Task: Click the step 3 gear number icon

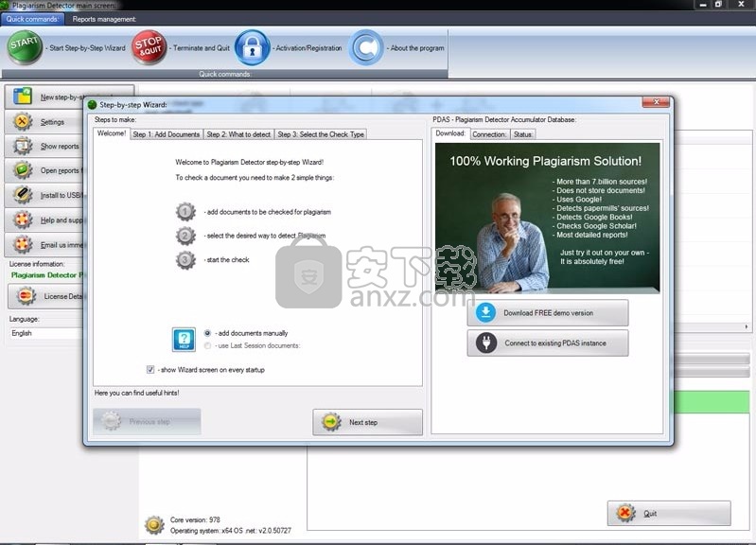Action: coord(185,260)
